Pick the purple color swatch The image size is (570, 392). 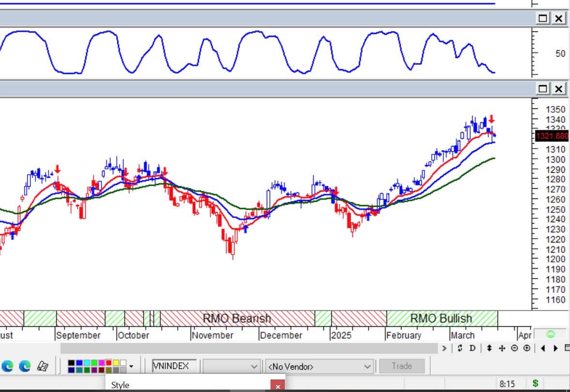[94, 370]
